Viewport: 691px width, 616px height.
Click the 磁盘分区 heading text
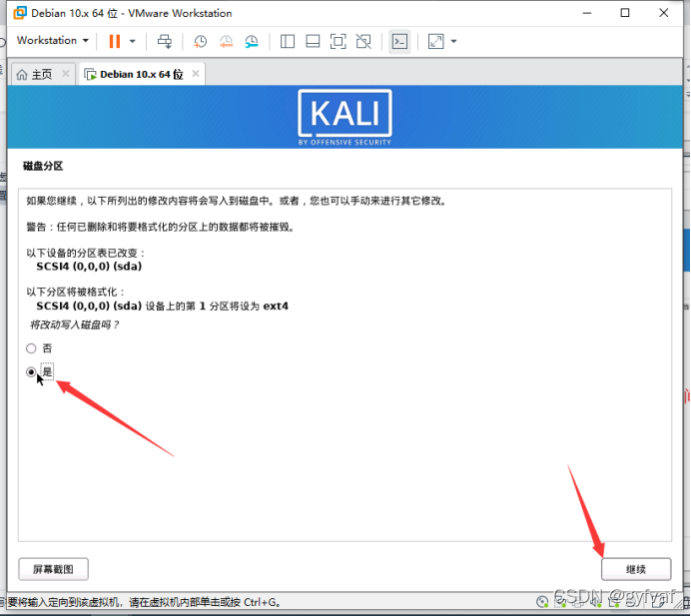[43, 166]
